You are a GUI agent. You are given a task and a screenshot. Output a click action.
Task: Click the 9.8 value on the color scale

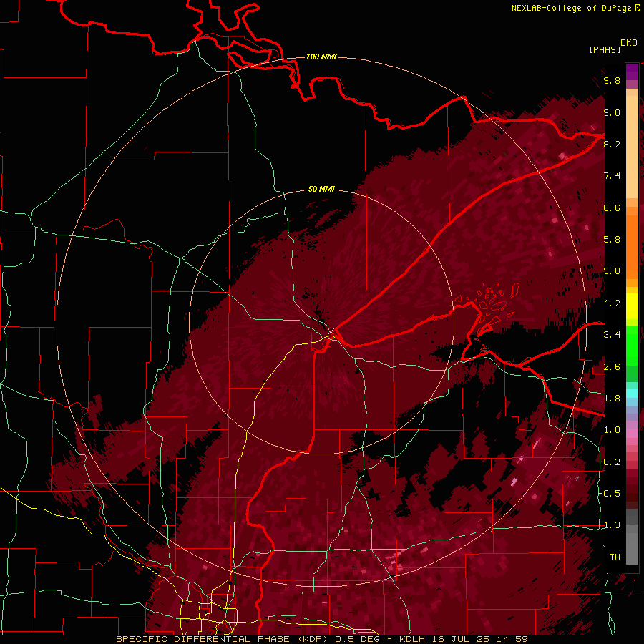612,80
